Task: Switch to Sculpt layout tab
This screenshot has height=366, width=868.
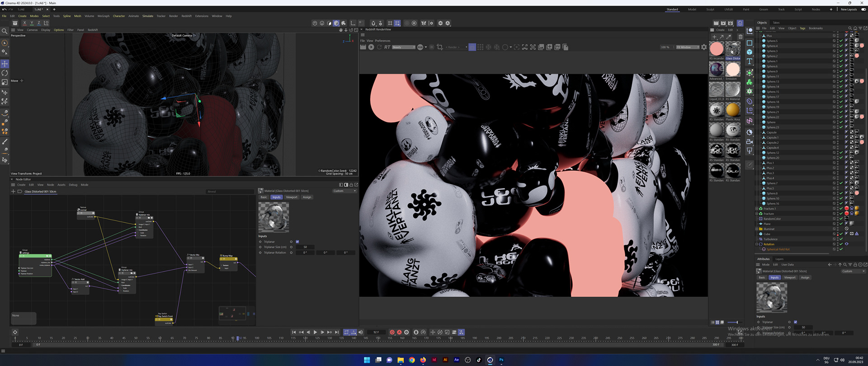Action: tap(710, 9)
